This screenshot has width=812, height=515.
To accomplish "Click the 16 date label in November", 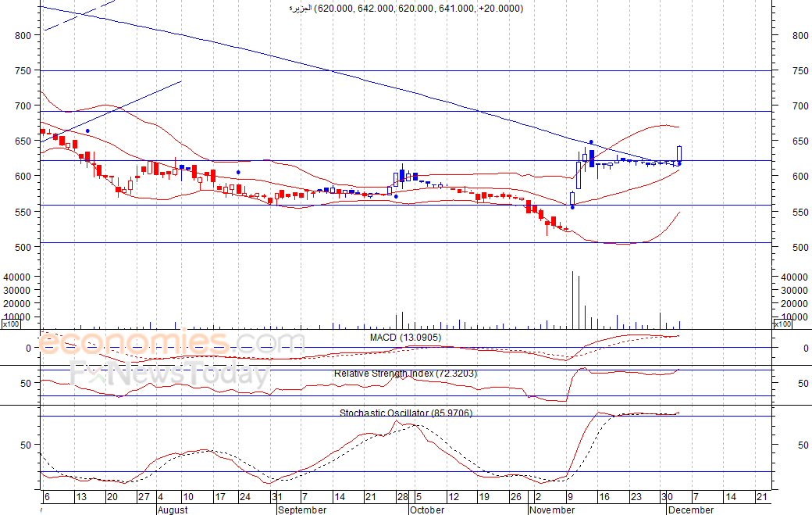I will click(x=604, y=497).
